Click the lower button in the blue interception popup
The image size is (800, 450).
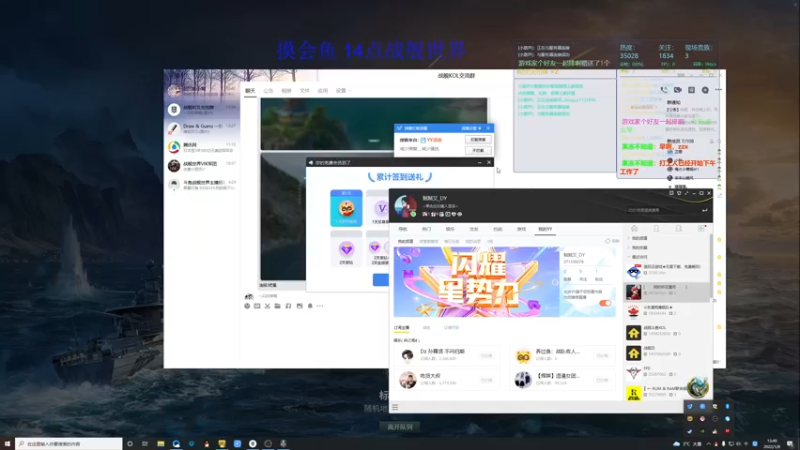tap(478, 151)
